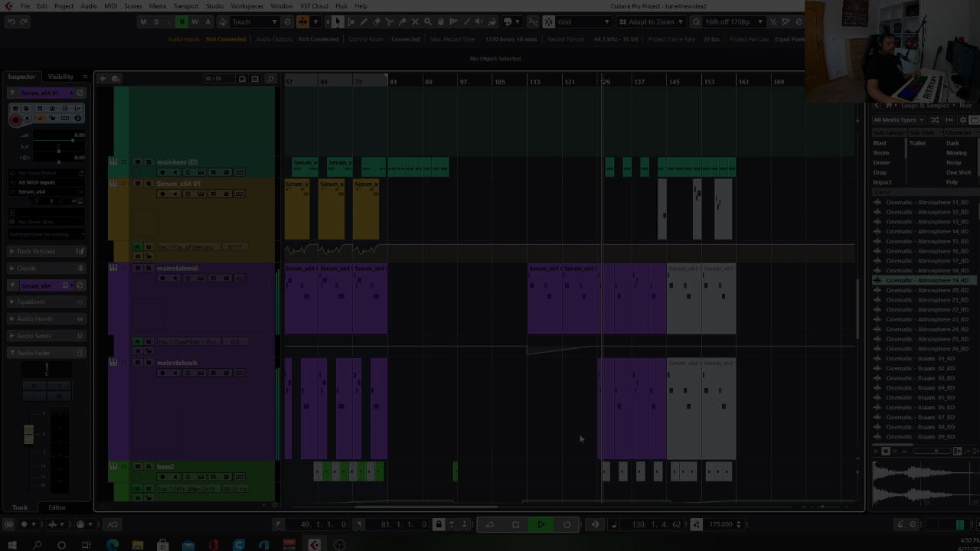
Task: Open the All Media Types dropdown
Action: coord(900,119)
